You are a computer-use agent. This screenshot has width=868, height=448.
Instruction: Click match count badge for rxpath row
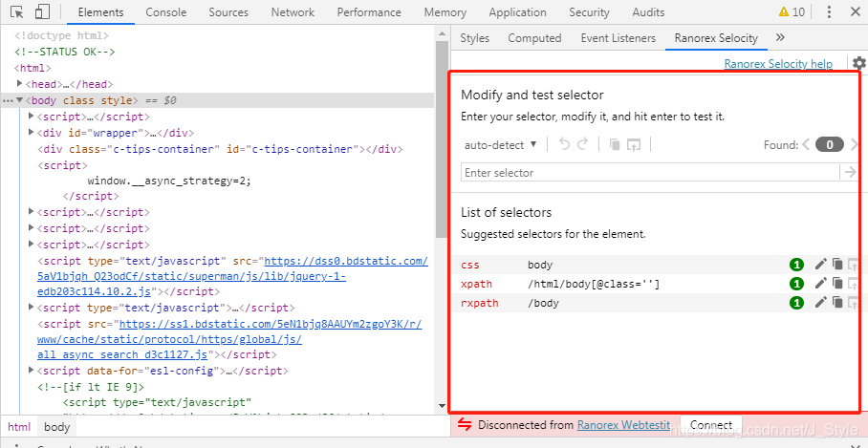796,303
